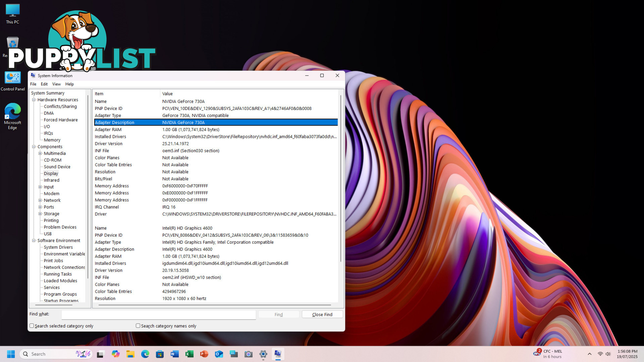Image resolution: width=644 pixels, height=362 pixels.
Task: Open the remote keyboard taskbar app
Action: (233, 354)
